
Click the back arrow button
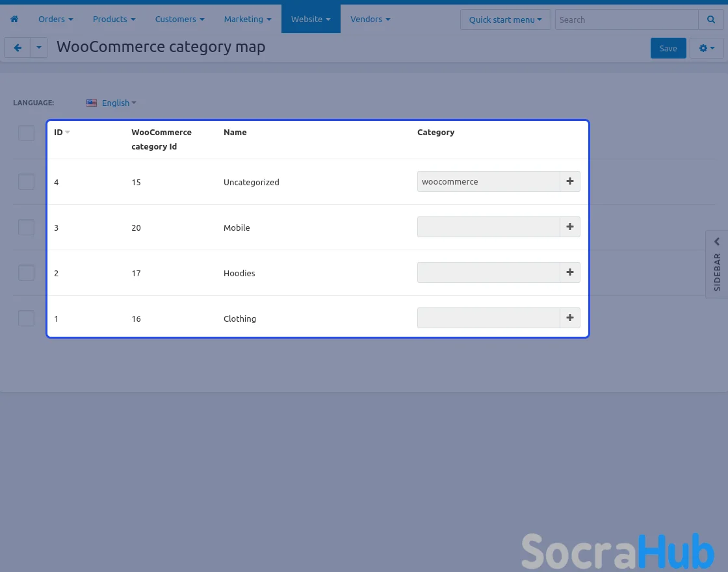click(x=18, y=48)
